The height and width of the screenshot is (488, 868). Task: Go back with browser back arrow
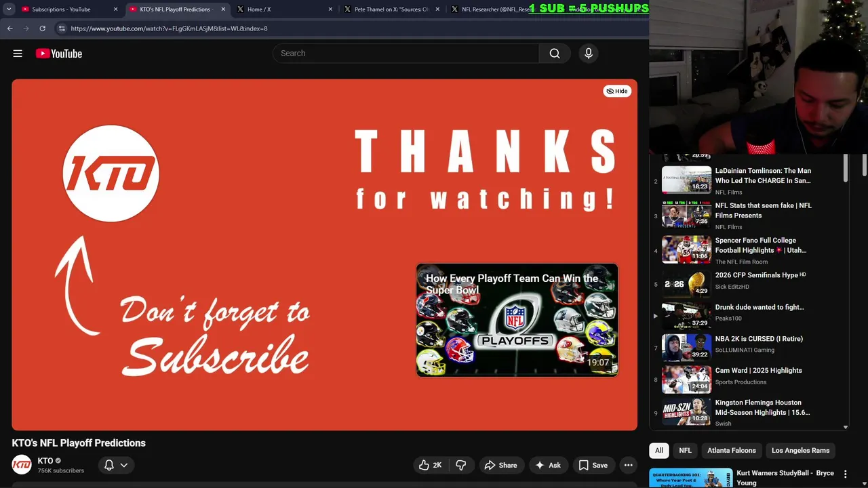coord(9,28)
